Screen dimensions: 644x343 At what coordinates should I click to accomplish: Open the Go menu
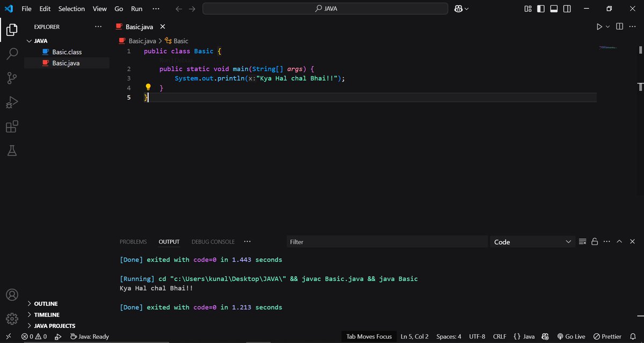pyautogui.click(x=119, y=9)
